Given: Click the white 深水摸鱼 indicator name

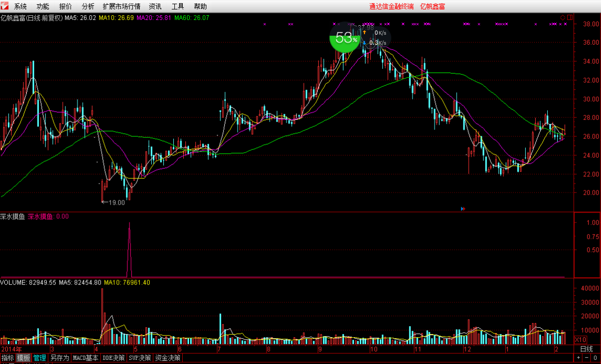Looking at the screenshot, I should (x=13, y=217).
